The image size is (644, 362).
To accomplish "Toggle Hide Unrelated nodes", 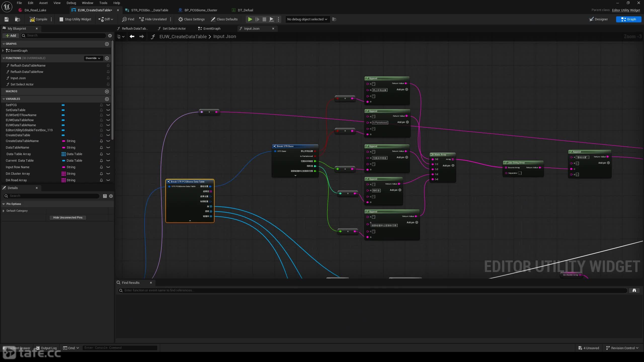I will 153,19.
